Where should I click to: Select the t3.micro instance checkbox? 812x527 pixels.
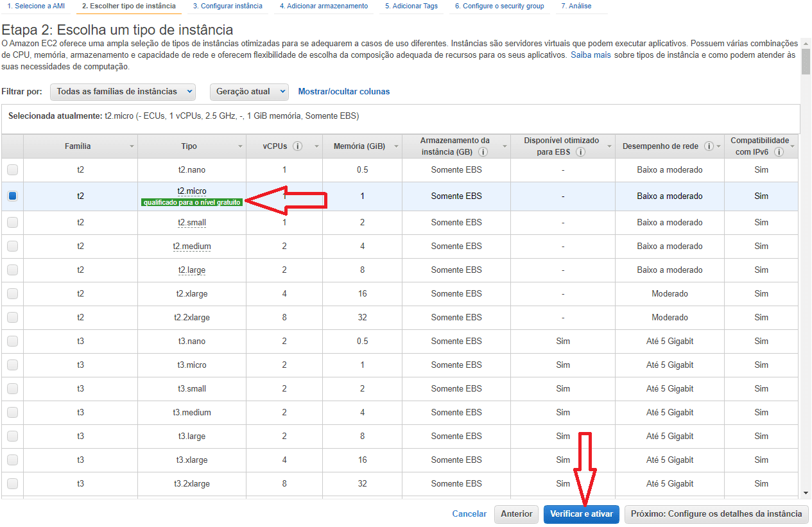pyautogui.click(x=12, y=365)
